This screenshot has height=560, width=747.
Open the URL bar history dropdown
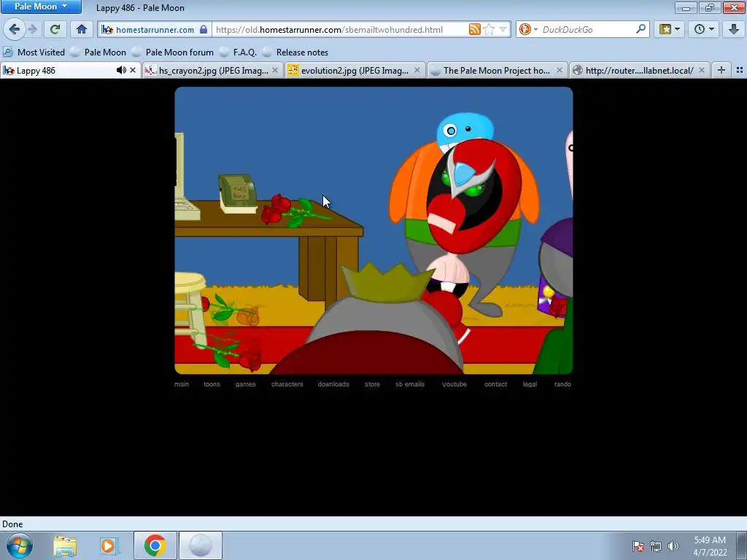(x=503, y=29)
